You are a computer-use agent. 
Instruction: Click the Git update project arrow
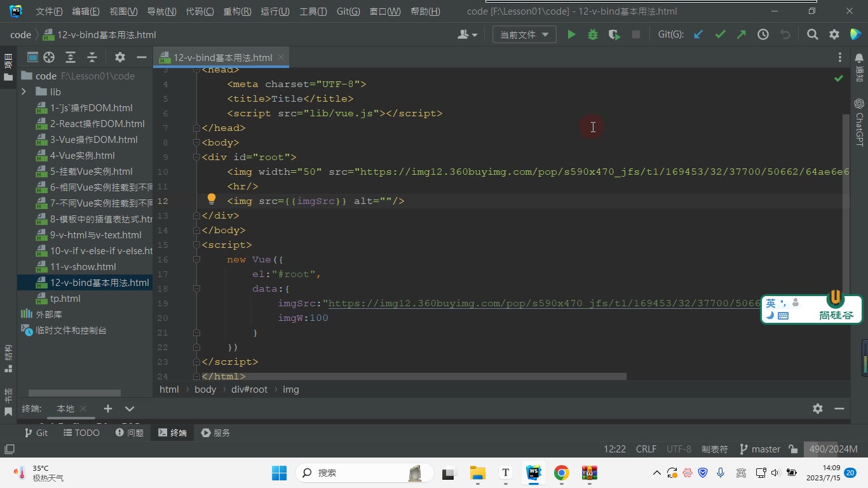[698, 35]
